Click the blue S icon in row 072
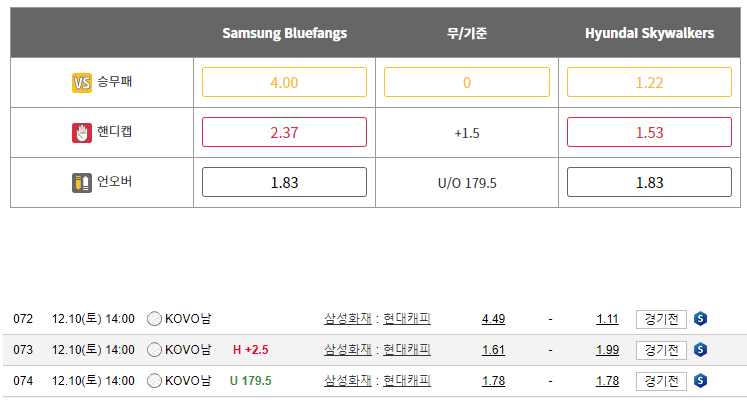The image size is (747, 418). pyautogui.click(x=701, y=319)
